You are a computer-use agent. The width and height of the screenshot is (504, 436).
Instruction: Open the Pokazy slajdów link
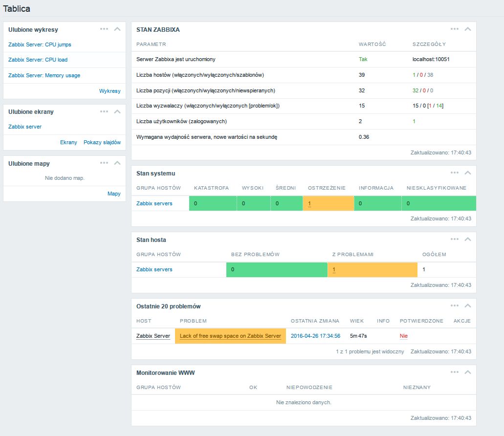tap(102, 142)
